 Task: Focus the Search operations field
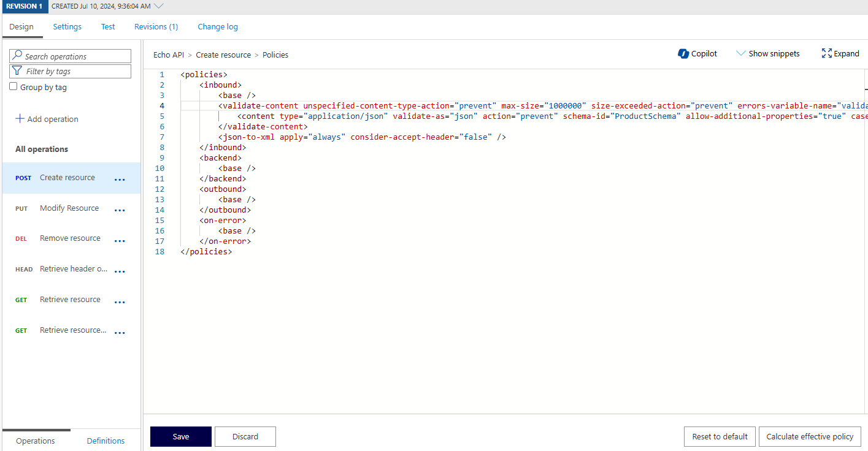click(71, 56)
